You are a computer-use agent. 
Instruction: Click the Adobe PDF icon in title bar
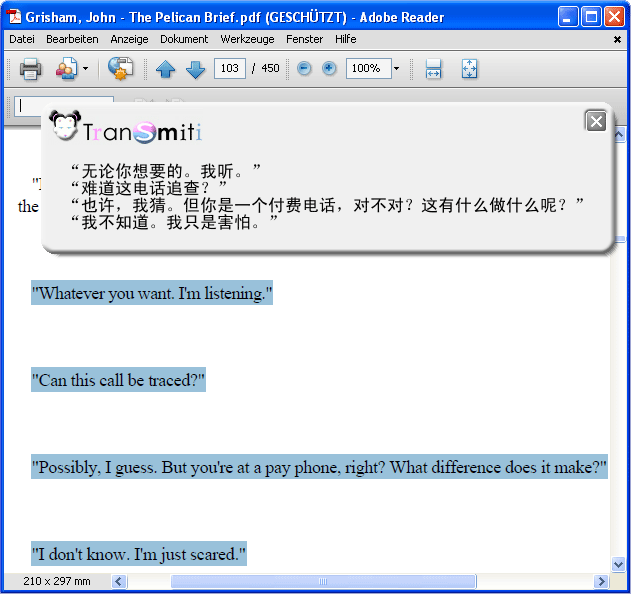(15, 16)
